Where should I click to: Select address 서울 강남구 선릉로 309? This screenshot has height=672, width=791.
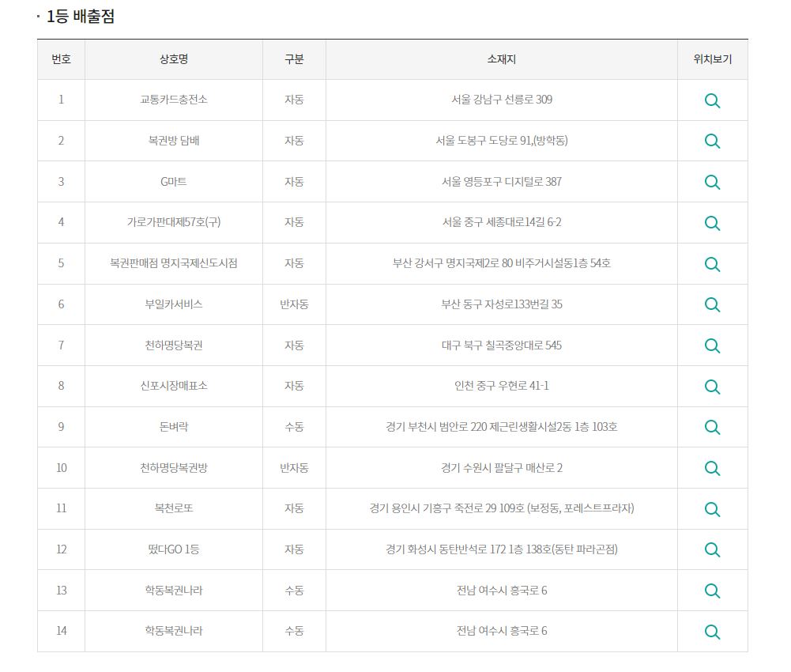(x=502, y=100)
